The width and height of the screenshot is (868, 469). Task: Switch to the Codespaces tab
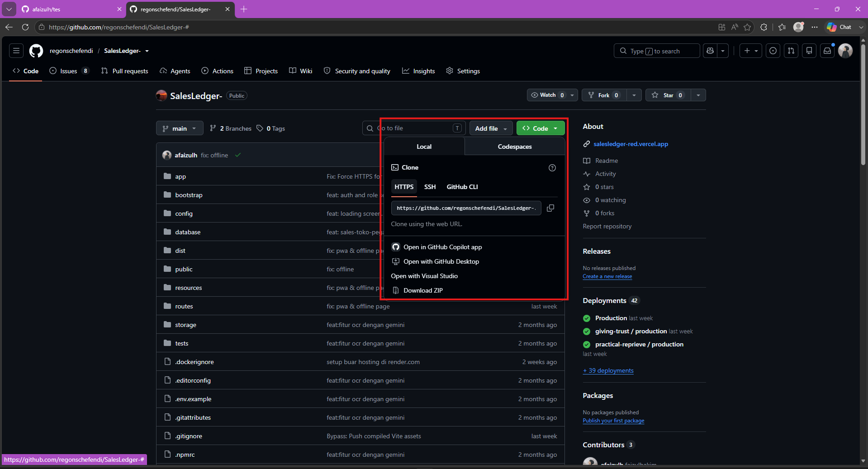click(x=515, y=147)
